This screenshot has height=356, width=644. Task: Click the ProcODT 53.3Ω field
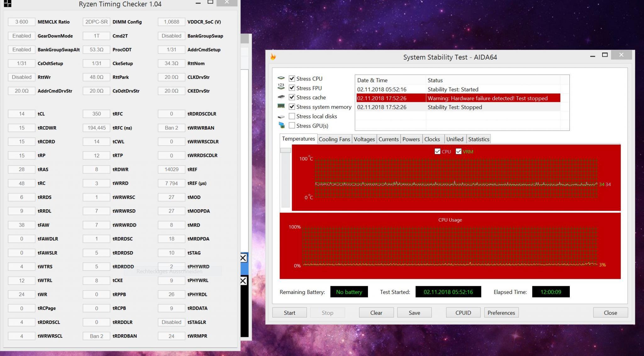[x=97, y=49]
